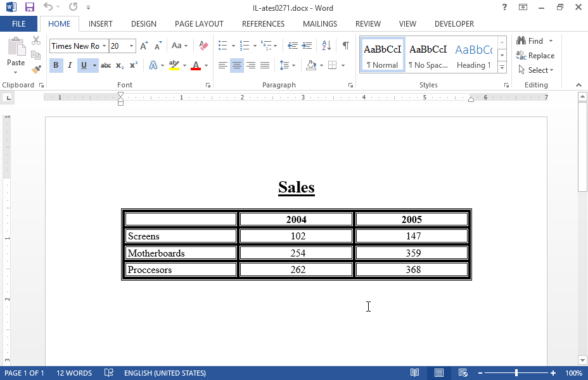Cut selection with the scissors icon
The height and width of the screenshot is (380, 588).
pyautogui.click(x=36, y=41)
